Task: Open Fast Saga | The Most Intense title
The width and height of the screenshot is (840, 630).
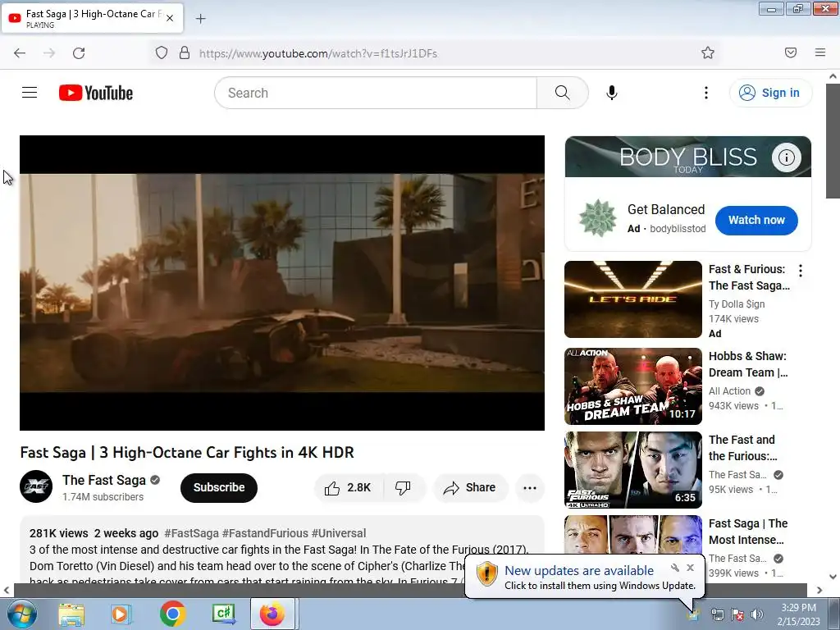Action: 748,532
